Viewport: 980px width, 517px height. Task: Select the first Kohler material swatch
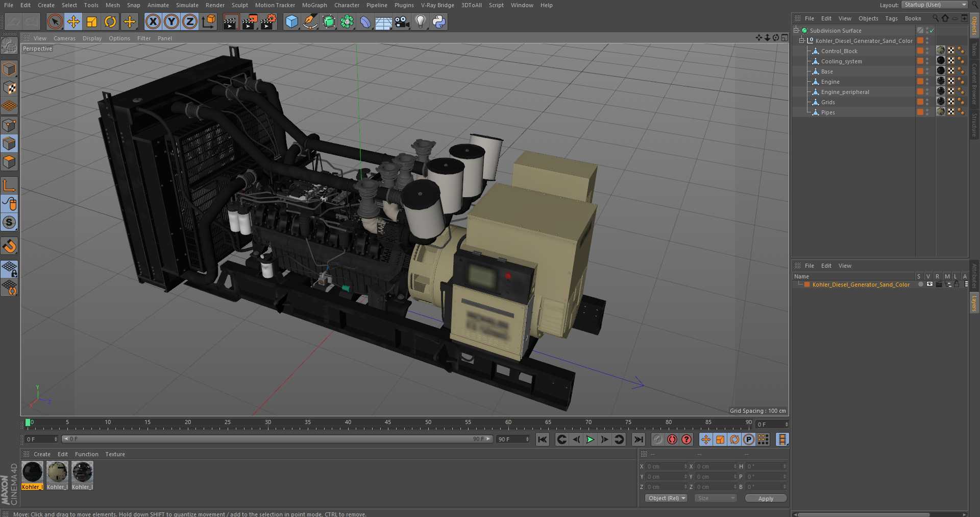click(32, 472)
